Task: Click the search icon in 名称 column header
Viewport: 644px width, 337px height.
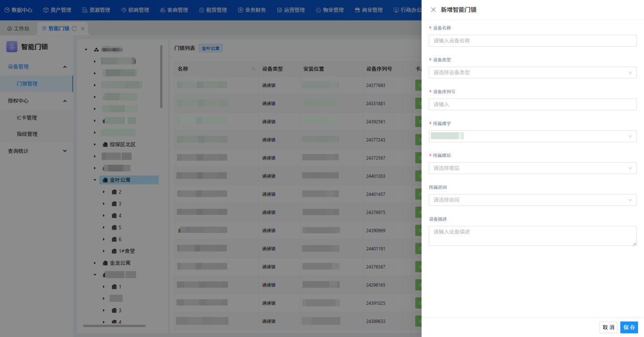Action: tap(253, 69)
